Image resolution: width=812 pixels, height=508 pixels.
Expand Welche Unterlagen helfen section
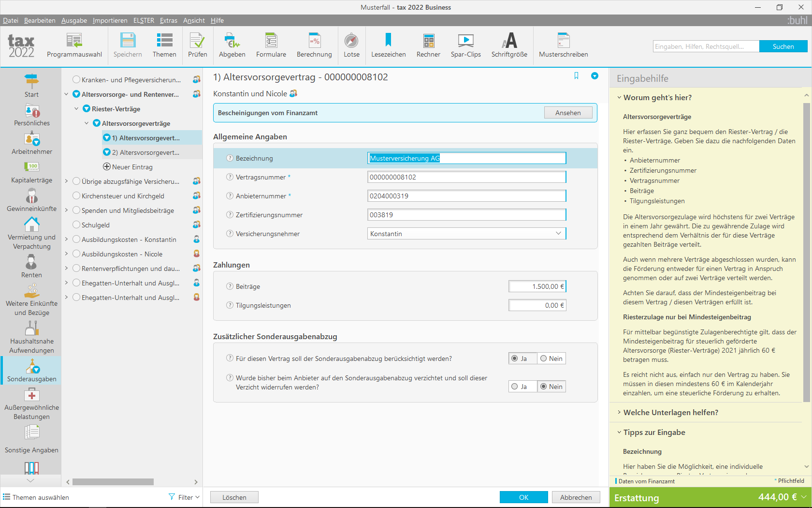[670, 412]
